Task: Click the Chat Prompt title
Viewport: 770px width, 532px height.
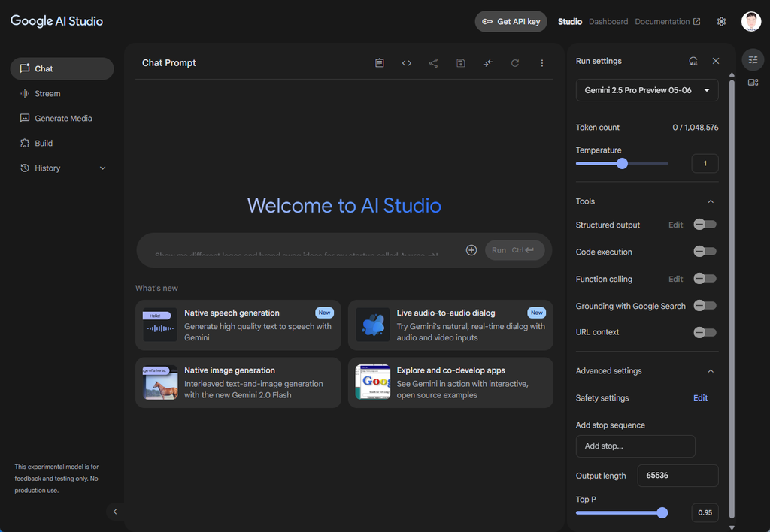Action: click(169, 63)
